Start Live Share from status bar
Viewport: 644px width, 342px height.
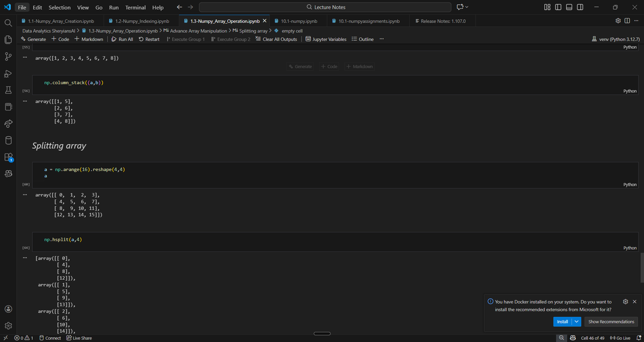(78, 338)
